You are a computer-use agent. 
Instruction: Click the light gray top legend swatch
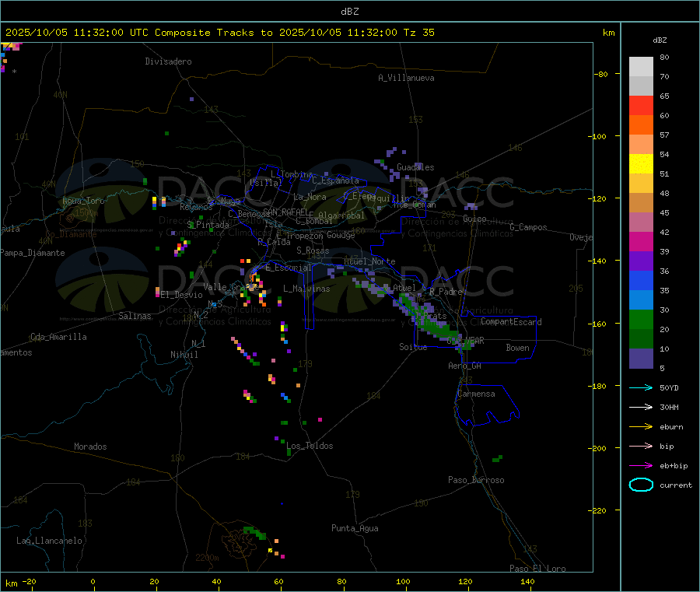coord(641,66)
